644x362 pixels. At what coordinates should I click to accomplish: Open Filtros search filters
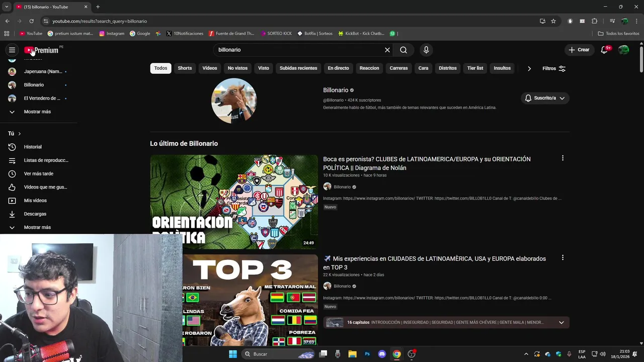pyautogui.click(x=554, y=68)
